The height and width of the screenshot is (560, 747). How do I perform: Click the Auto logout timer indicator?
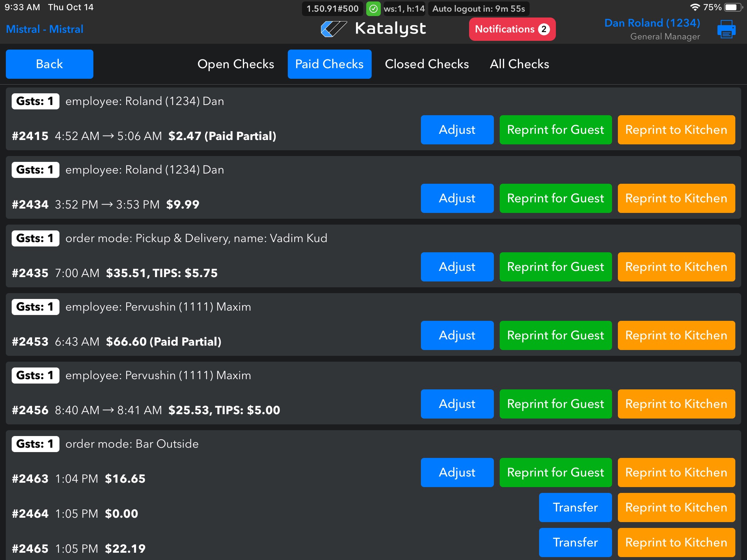[479, 9]
